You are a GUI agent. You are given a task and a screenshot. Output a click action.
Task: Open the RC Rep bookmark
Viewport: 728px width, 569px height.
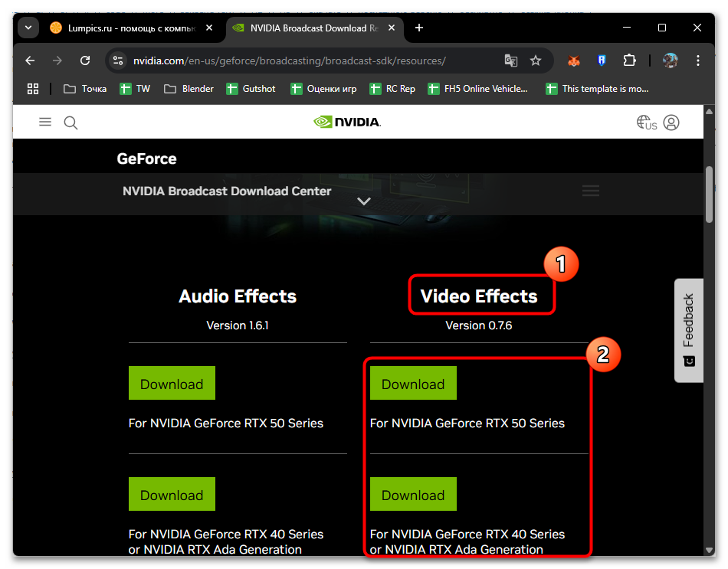[393, 89]
